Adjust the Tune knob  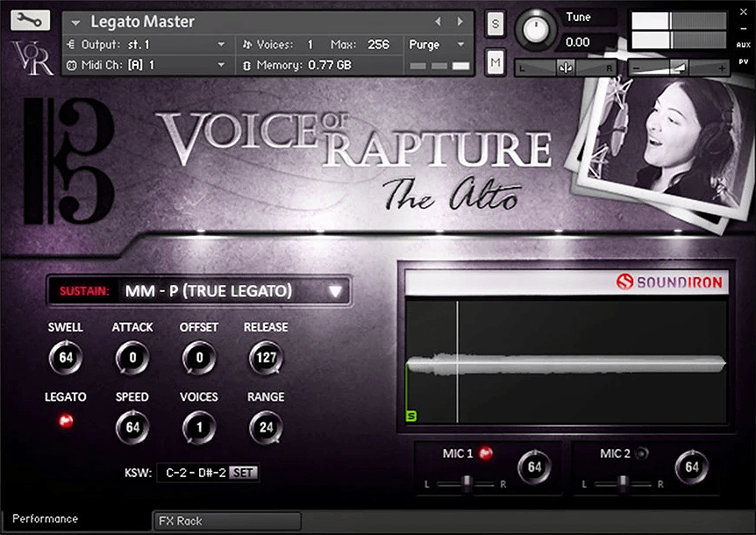click(x=535, y=30)
